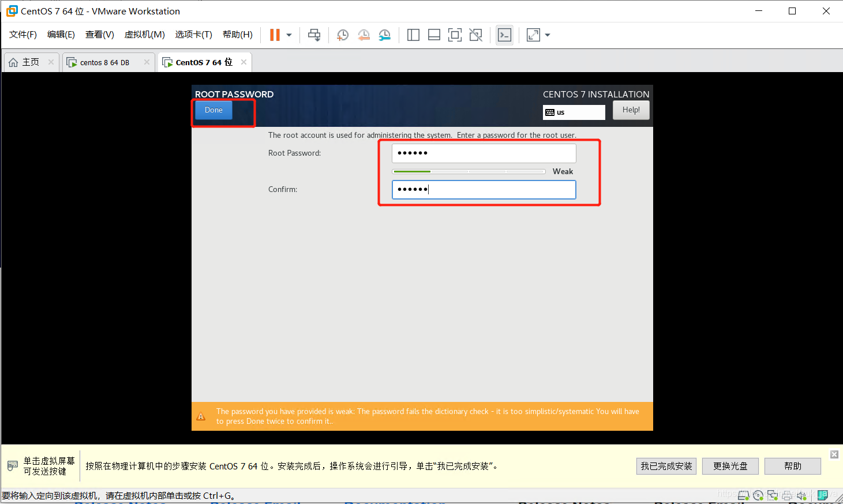The width and height of the screenshot is (843, 504).
Task: Switch to the 主页 home tab
Action: (31, 62)
